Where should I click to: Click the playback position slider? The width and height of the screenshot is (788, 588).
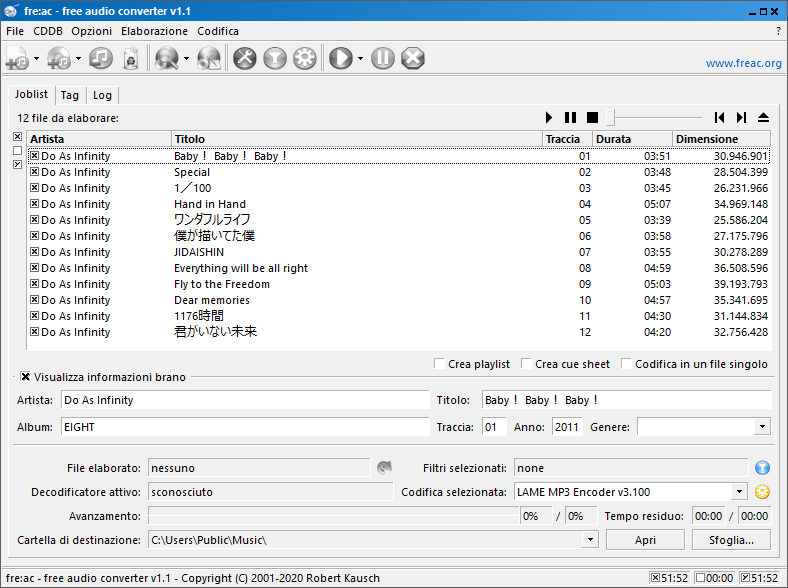[x=613, y=118]
